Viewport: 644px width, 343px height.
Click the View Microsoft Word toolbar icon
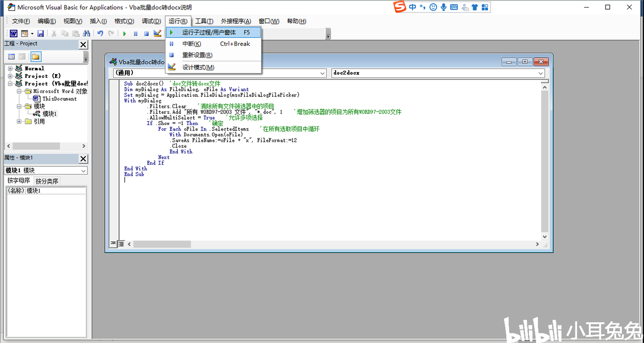[14, 34]
